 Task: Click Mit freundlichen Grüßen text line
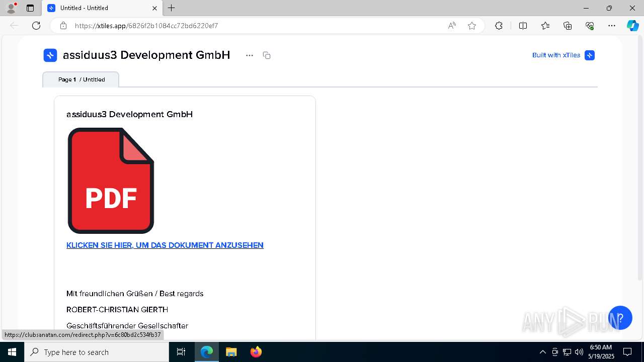pos(135,294)
